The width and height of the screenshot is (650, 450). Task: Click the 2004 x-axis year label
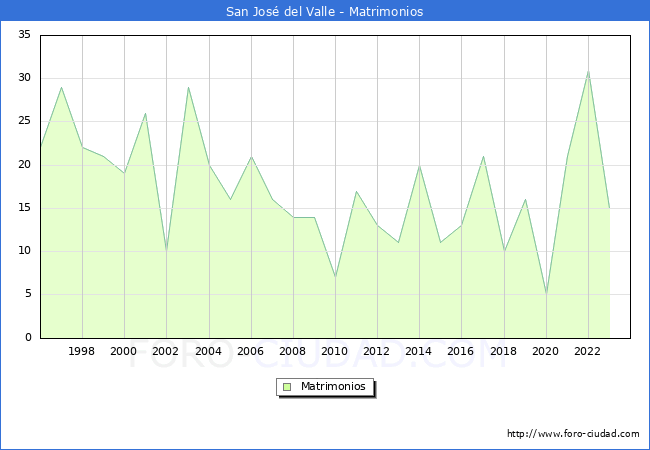tap(208, 351)
